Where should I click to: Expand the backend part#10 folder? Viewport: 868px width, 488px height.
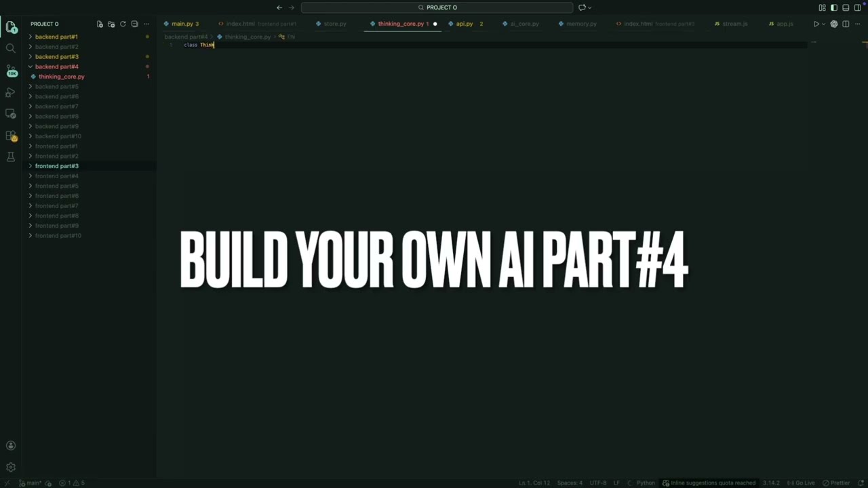[x=58, y=136]
